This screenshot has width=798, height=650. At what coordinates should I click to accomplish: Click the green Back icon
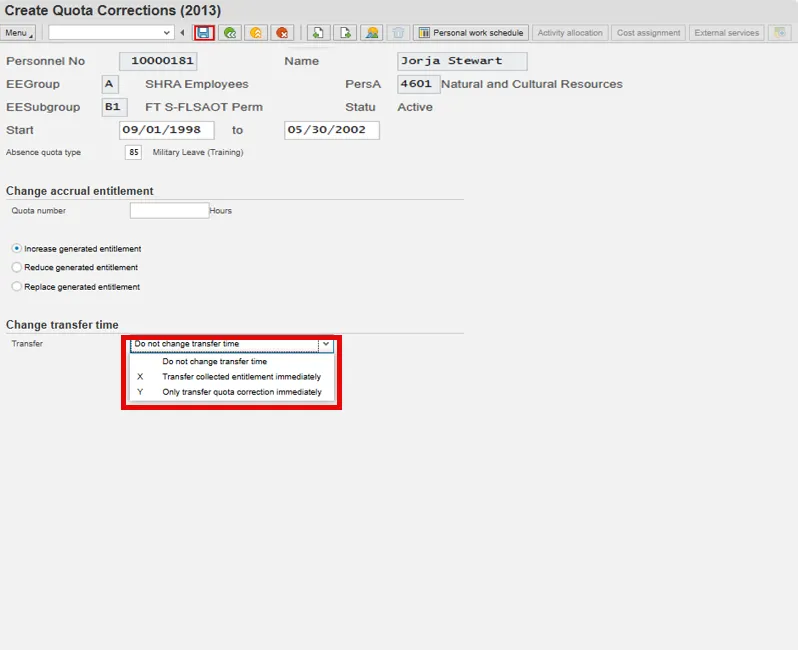point(230,33)
